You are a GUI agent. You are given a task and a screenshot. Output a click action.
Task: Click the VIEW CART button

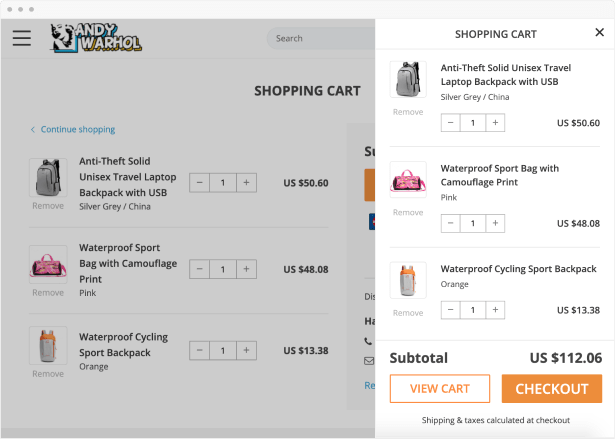point(439,389)
